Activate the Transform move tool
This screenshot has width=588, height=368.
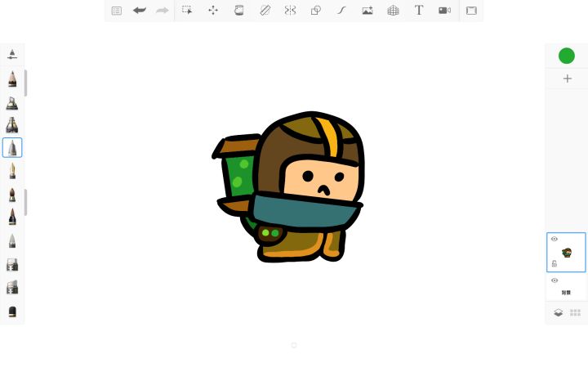[213, 11]
